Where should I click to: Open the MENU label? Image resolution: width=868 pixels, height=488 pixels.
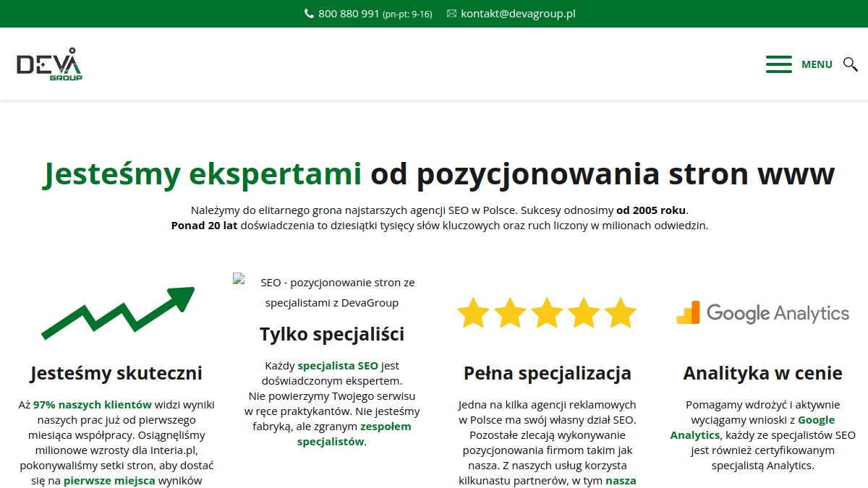point(817,64)
